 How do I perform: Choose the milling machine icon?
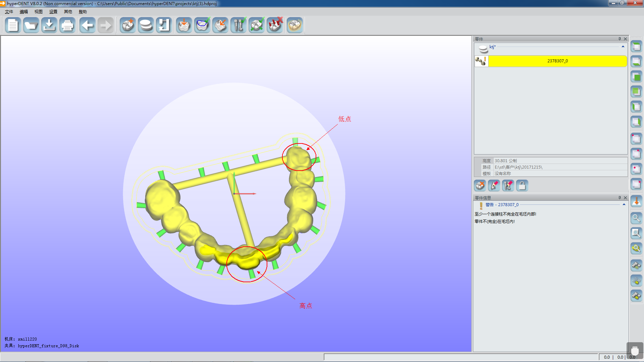pos(164,25)
